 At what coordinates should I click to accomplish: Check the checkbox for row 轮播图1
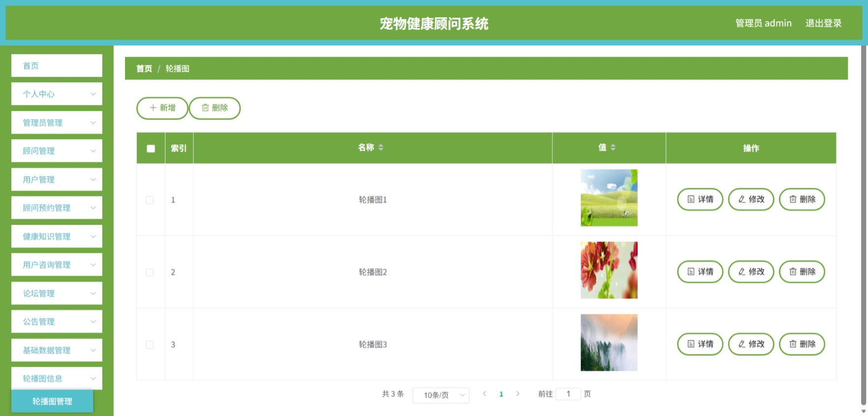(150, 200)
